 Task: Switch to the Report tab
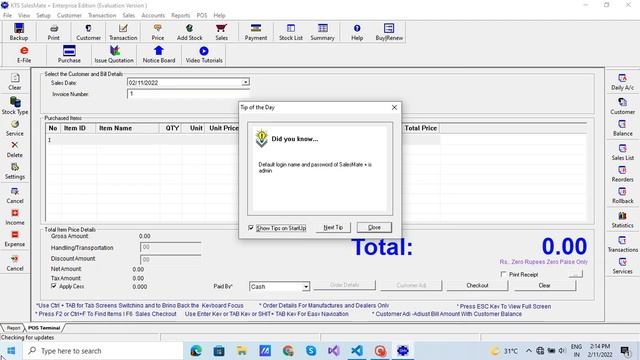13,328
